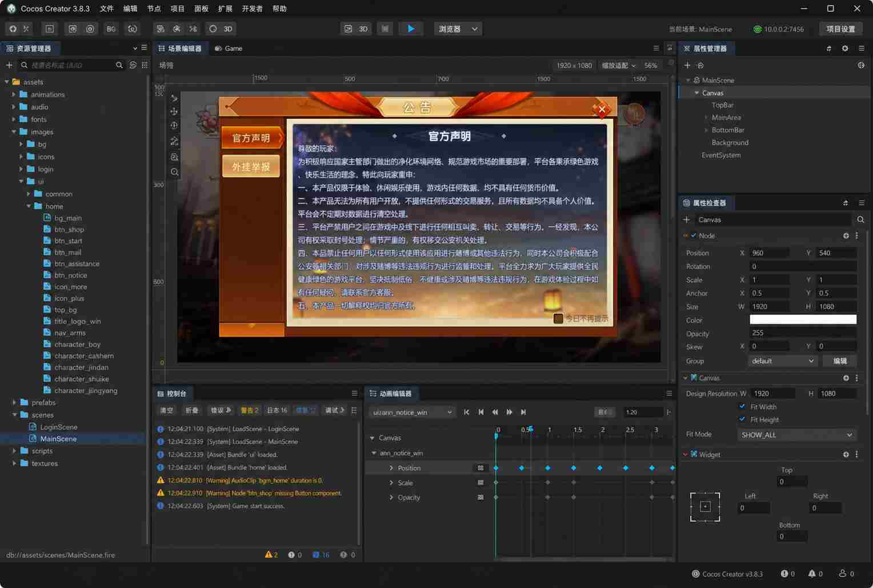Screen dimensions: 873x588
Task: Toggle the Node enabled checkbox
Action: [x=694, y=235]
